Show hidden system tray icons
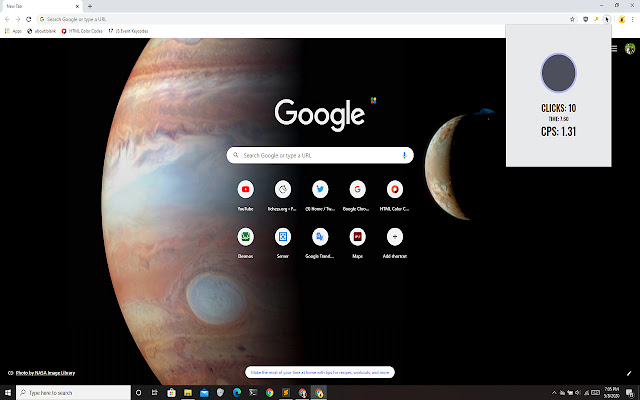The height and width of the screenshot is (400, 640). pos(554,393)
